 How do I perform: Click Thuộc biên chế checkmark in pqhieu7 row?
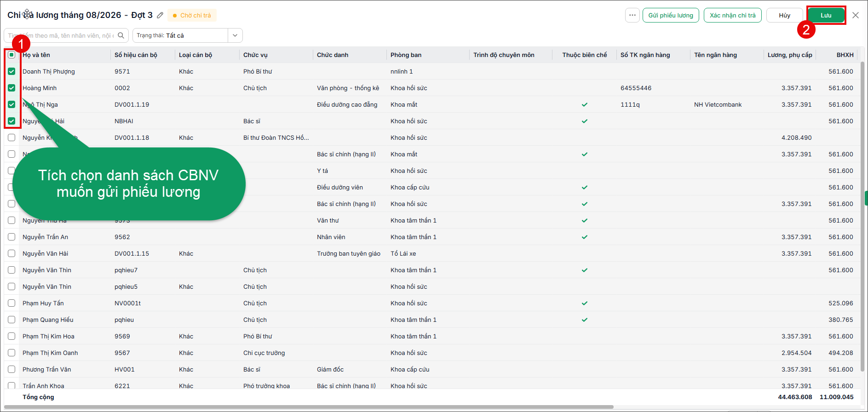coord(585,270)
